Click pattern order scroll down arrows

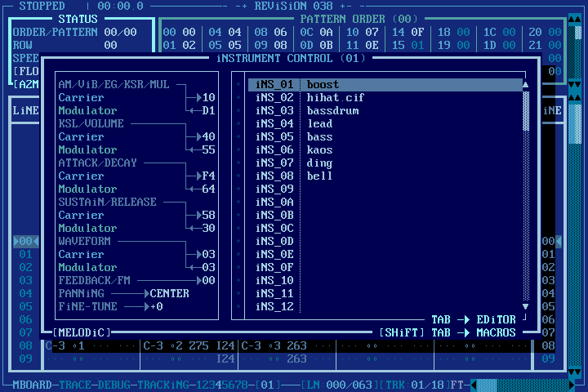[x=574, y=85]
